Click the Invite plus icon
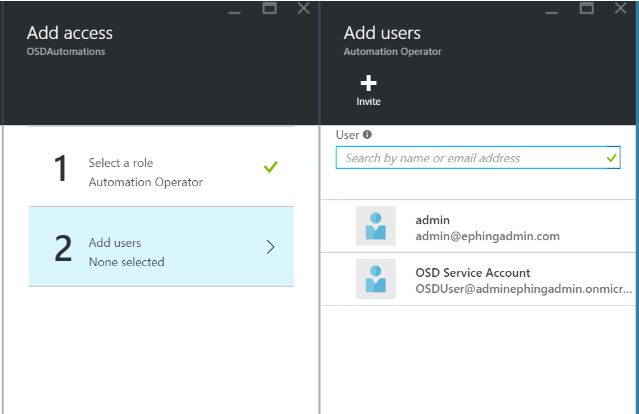Screen dimensions: 639x414 tap(368, 83)
